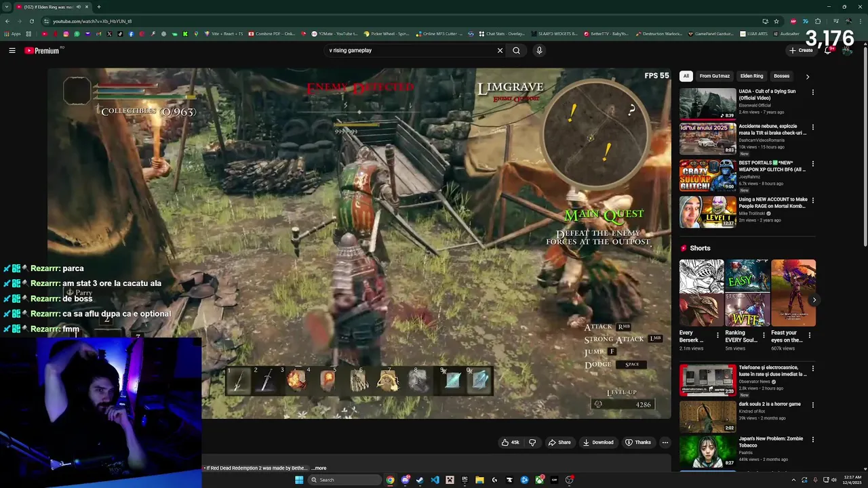868x488 pixels.
Task: Open Visual Studio Code from taskbar
Action: pos(435,480)
